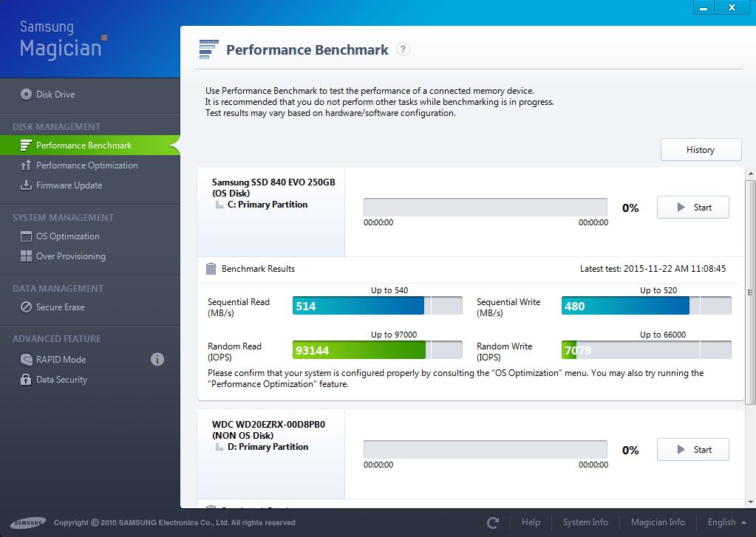This screenshot has width=756, height=537.
Task: Click the Latest test timestamp text
Action: tap(653, 269)
